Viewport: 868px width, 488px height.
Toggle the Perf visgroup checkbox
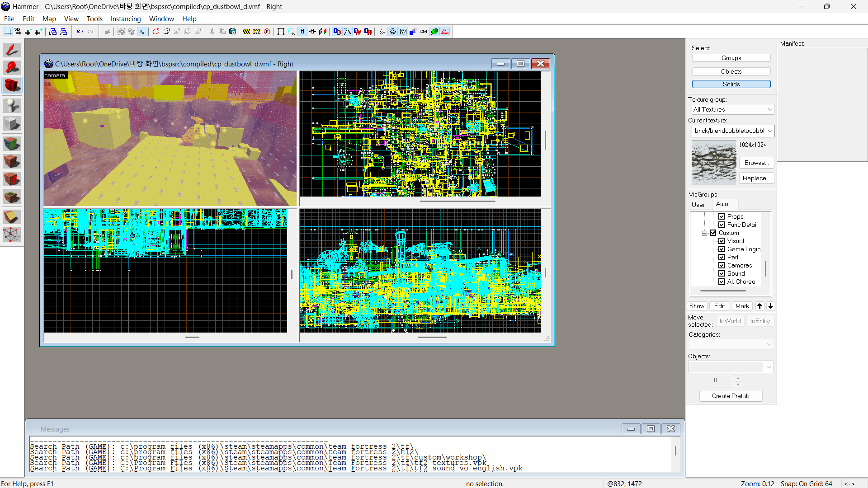(x=722, y=257)
